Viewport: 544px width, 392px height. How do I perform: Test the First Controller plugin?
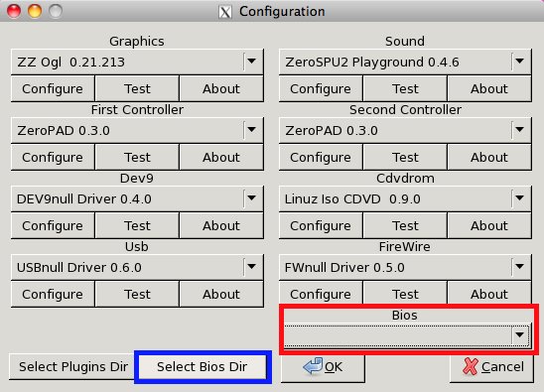coord(137,157)
